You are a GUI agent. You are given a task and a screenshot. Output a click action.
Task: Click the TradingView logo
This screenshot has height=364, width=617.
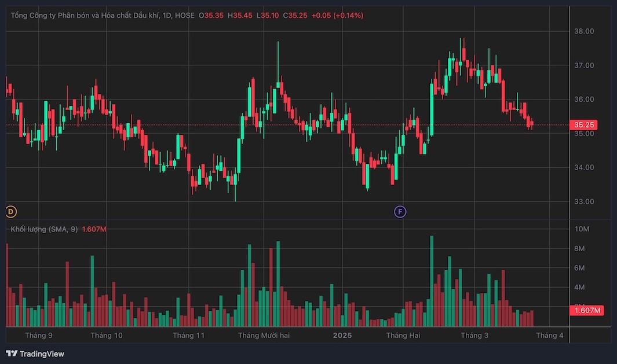coord(13,354)
